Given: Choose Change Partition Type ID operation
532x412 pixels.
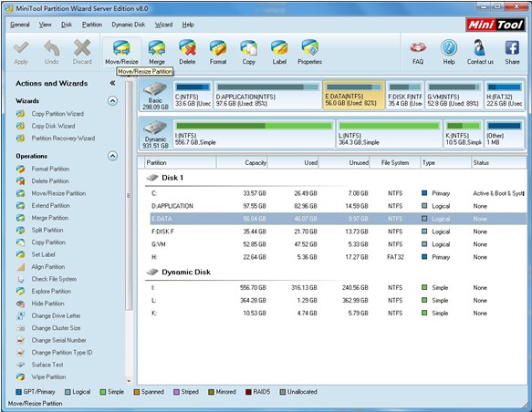Looking at the screenshot, I should 62,353.
